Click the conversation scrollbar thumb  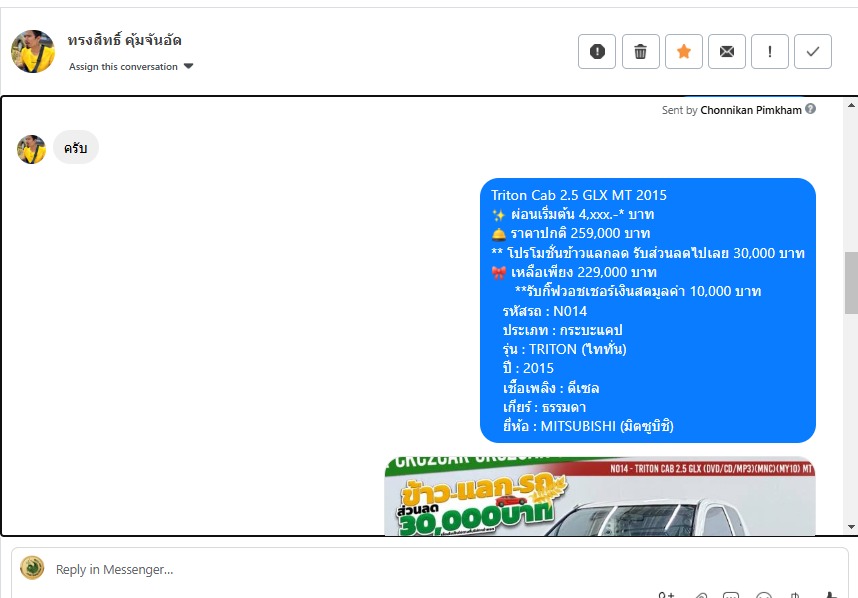click(851, 282)
